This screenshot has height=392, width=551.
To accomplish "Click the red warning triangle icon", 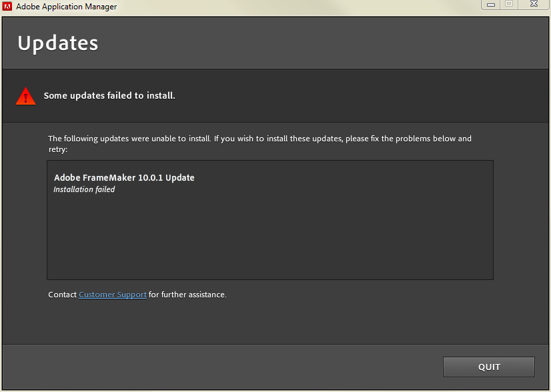I will point(26,96).
